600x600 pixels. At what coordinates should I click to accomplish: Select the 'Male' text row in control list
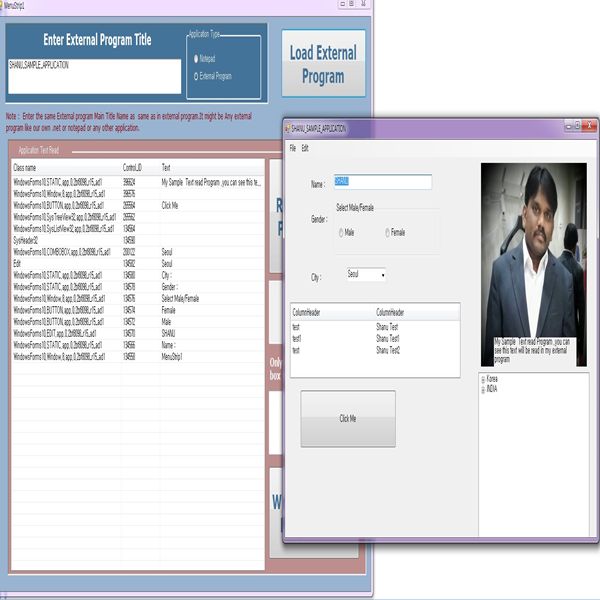tap(138, 322)
